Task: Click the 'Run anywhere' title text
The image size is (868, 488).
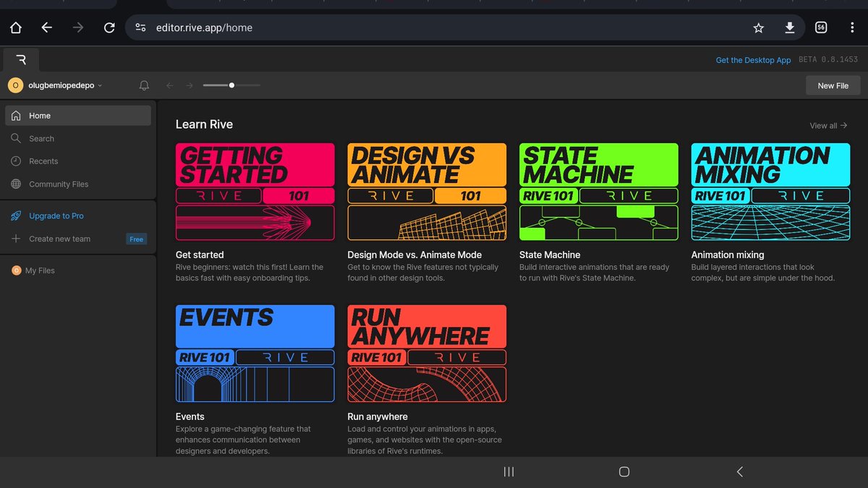Action: (378, 416)
